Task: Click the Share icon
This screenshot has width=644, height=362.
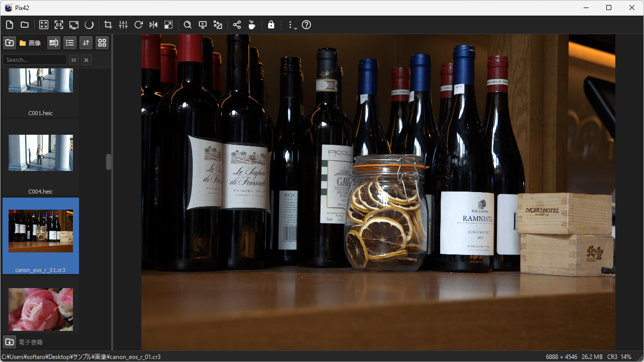Action: click(x=237, y=25)
